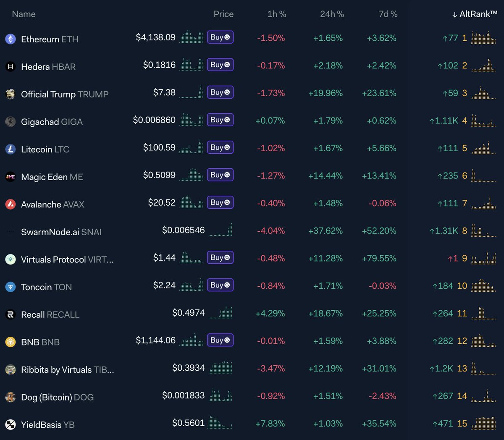Open the Virtuals Protocol coin icon
This screenshot has height=440, width=504.
coord(11,259)
